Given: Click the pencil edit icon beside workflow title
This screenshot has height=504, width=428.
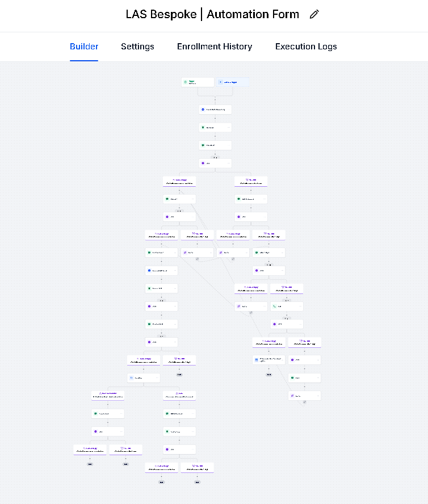Looking at the screenshot, I should (314, 15).
